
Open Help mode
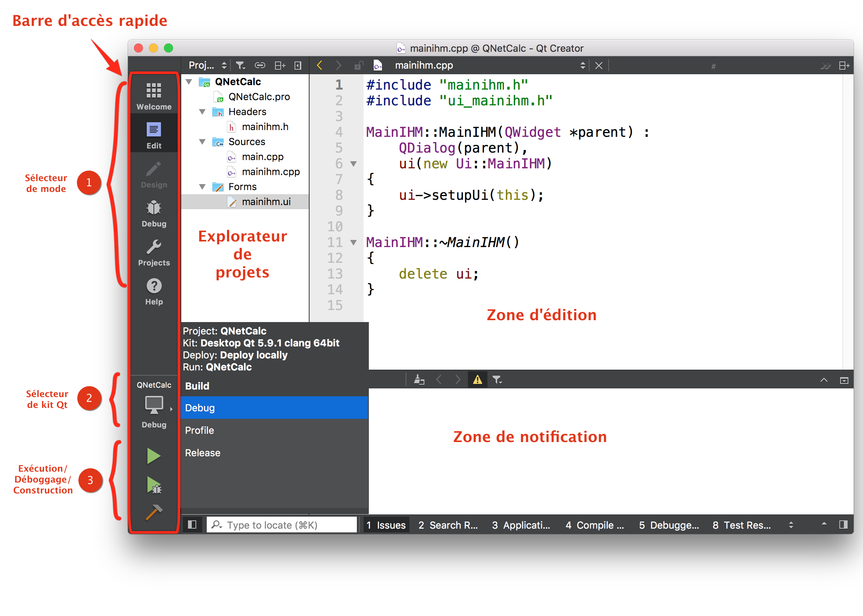[x=154, y=292]
